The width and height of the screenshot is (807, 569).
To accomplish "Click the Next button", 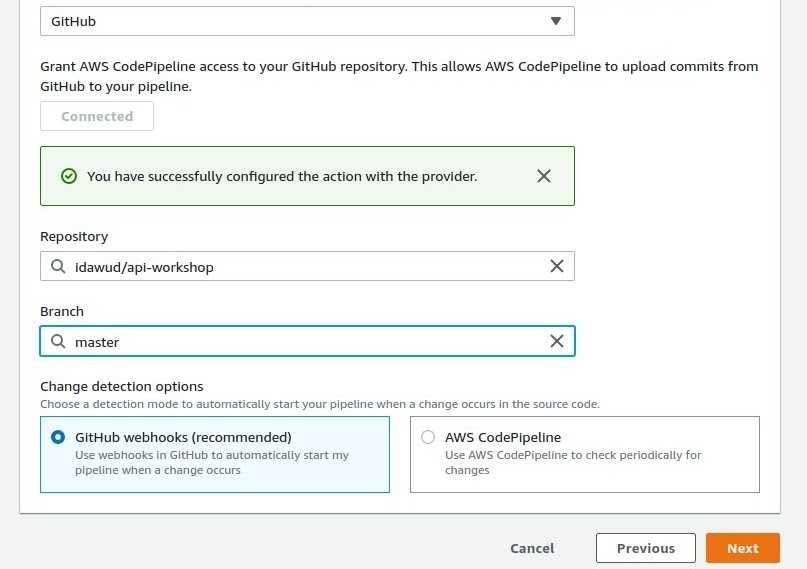I will (x=743, y=548).
